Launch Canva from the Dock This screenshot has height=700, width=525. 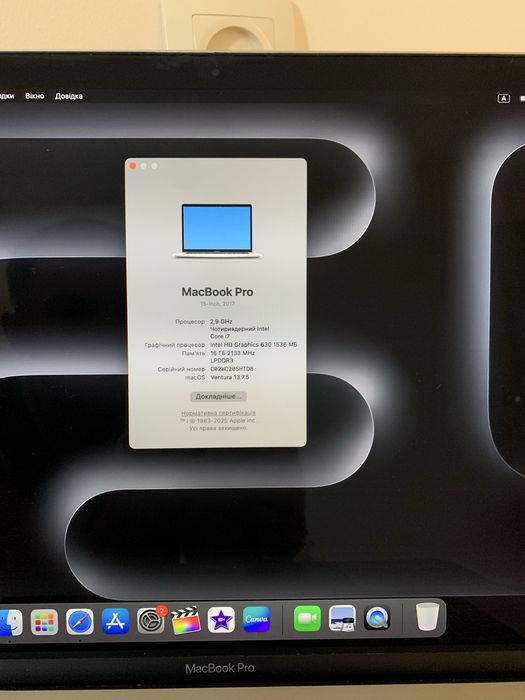(256, 619)
